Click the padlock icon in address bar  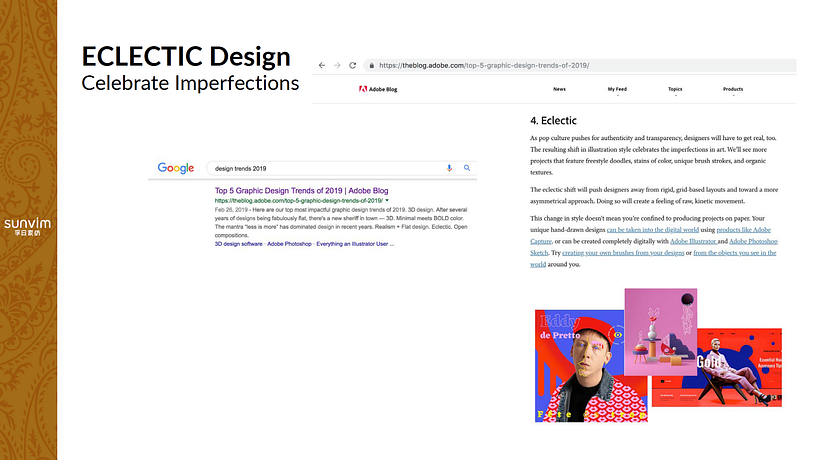[x=371, y=65]
